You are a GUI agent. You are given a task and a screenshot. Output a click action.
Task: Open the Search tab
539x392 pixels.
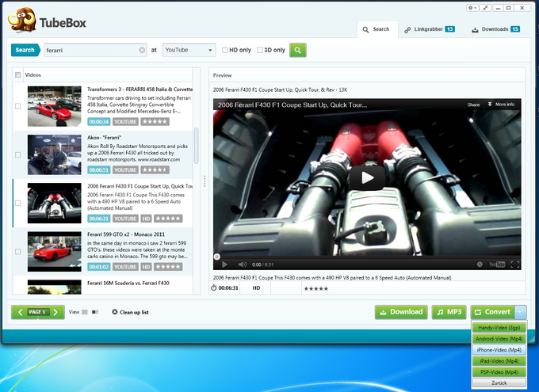click(x=377, y=29)
